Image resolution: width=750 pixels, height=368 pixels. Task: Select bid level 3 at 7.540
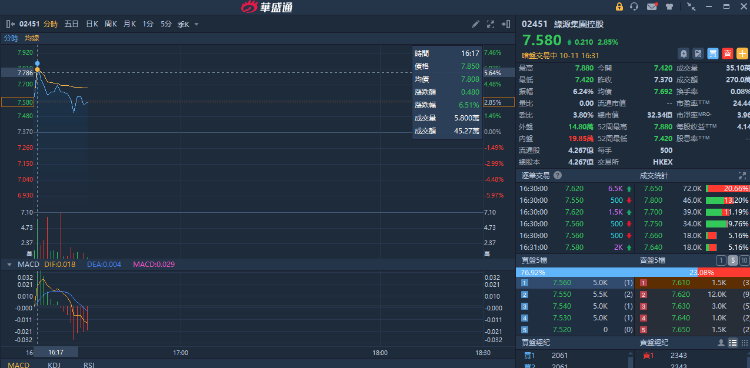[x=575, y=306]
